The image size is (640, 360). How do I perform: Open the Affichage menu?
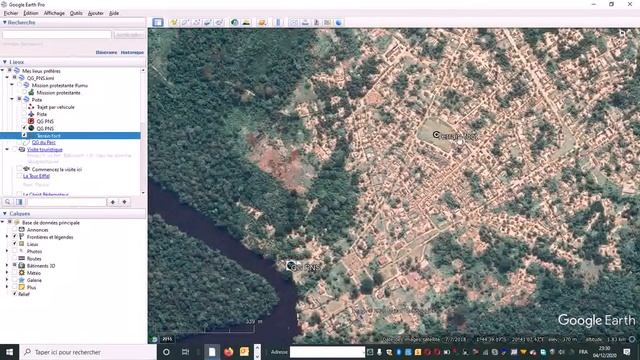(x=54, y=13)
